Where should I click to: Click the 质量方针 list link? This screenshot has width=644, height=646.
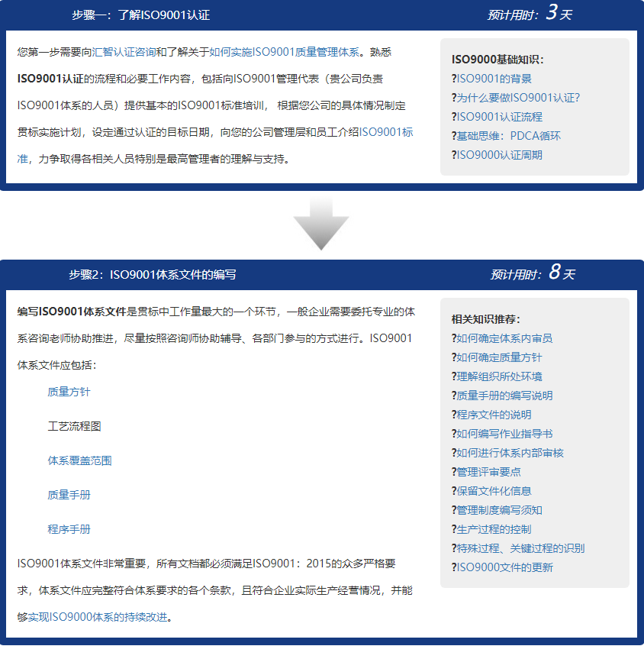click(x=69, y=392)
